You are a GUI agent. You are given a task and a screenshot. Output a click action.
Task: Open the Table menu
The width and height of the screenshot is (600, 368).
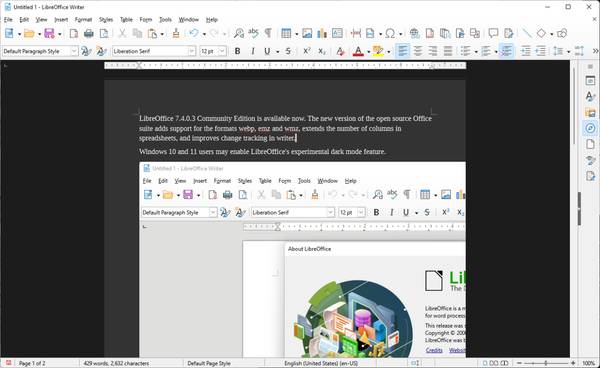point(126,20)
